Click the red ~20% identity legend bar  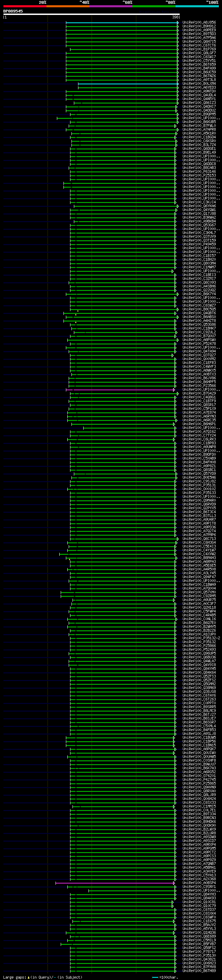(x=25, y=6)
